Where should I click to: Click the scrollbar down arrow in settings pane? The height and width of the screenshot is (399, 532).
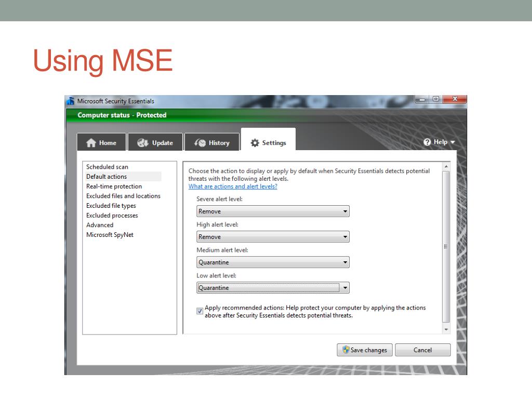(x=446, y=329)
